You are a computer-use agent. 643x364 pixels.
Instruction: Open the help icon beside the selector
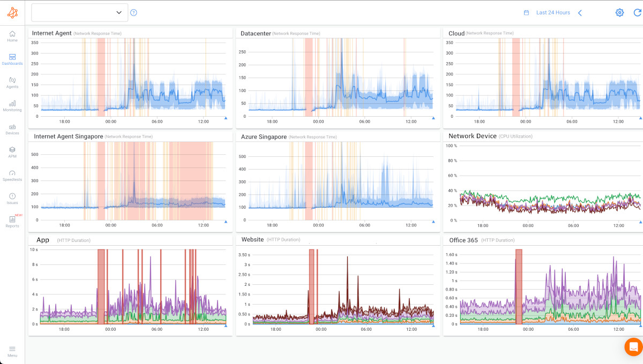133,12
